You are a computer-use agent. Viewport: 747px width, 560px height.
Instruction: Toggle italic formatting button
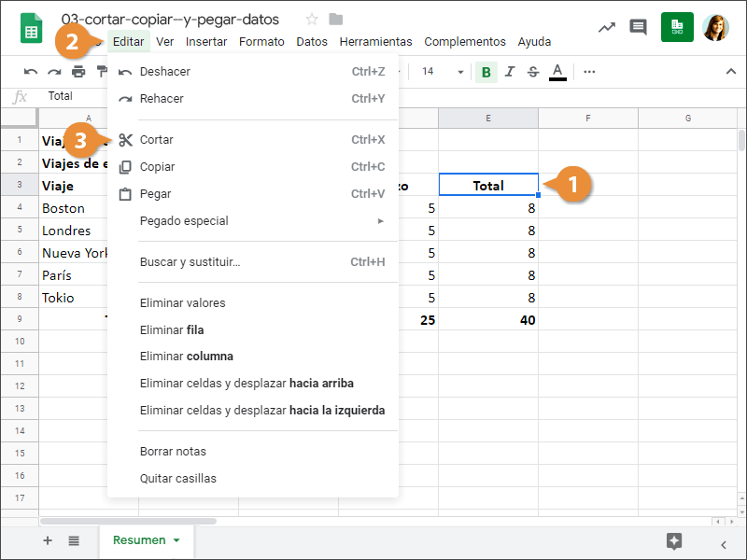[510, 72]
